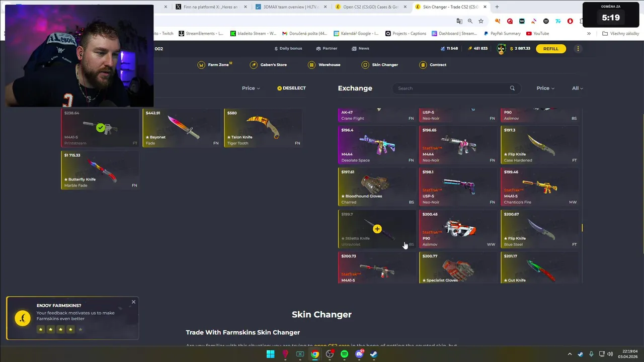
Task: Click the DESELECT button
Action: (291, 88)
